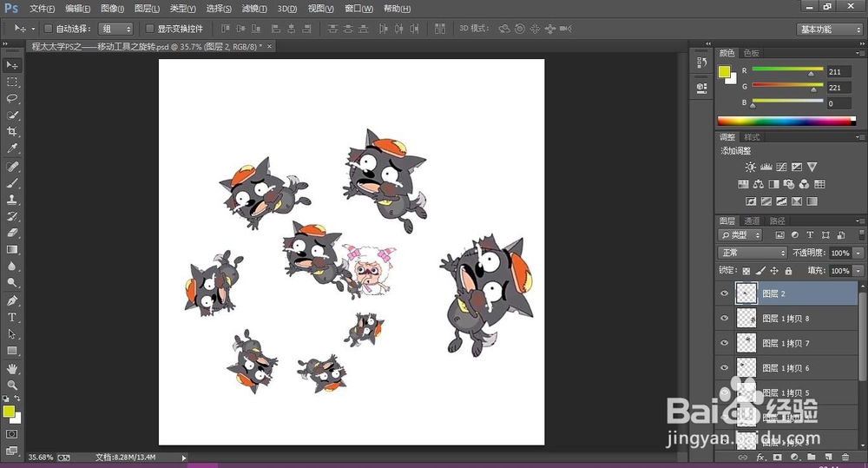Select the Rectangular Marquee tool
This screenshot has height=468, width=868.
click(x=11, y=82)
